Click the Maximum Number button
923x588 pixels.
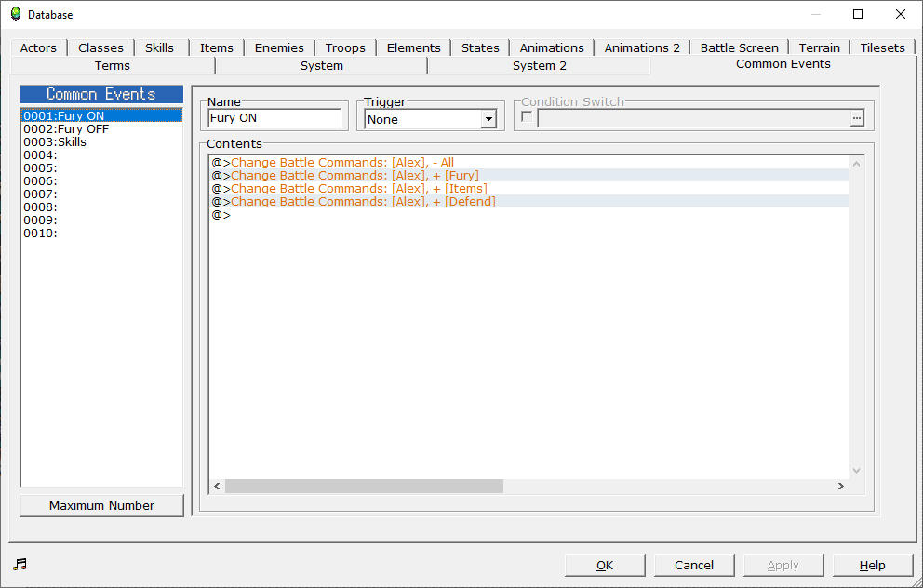pyautogui.click(x=101, y=505)
